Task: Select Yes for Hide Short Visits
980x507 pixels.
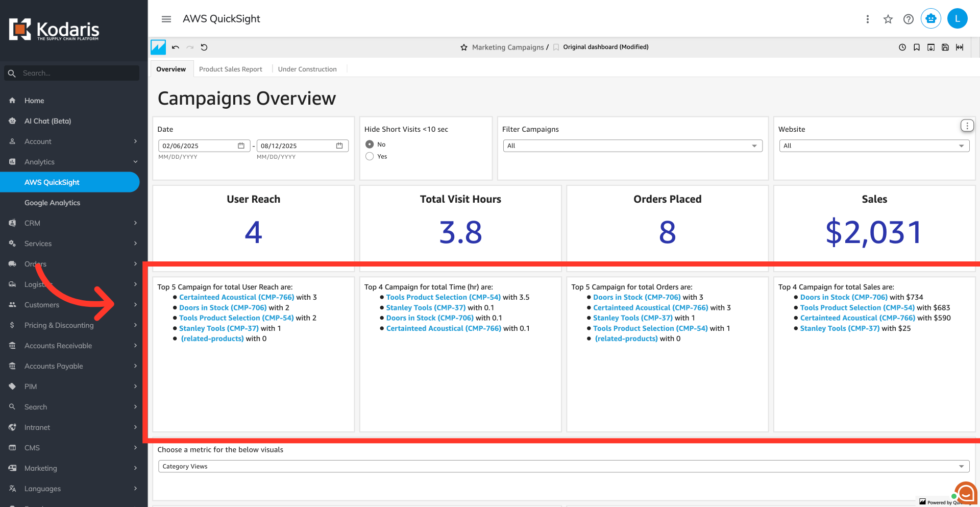Action: [x=370, y=156]
